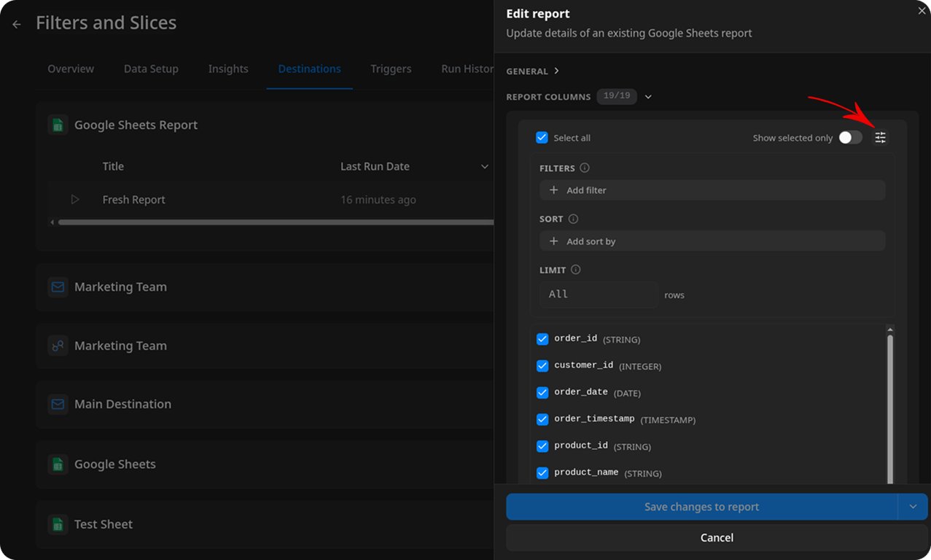This screenshot has width=931, height=560.
Task: Click the columns list vertical scrollbar
Action: pyautogui.click(x=890, y=408)
